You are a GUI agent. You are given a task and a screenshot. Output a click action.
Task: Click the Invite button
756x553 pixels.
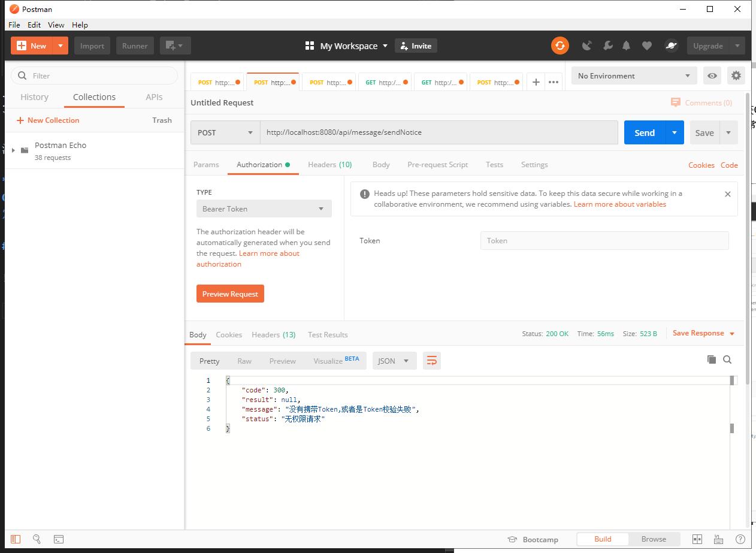click(416, 46)
